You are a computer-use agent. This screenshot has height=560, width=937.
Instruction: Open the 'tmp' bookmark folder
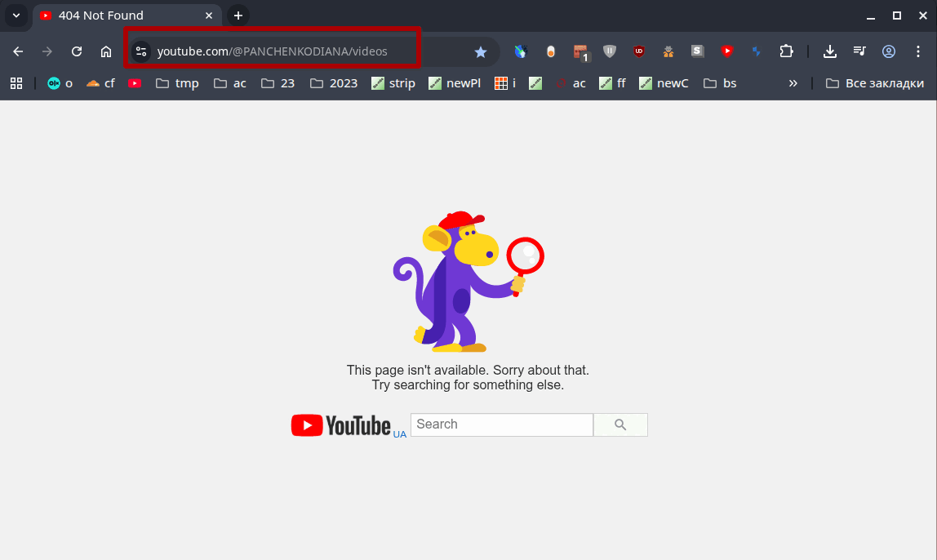point(177,83)
